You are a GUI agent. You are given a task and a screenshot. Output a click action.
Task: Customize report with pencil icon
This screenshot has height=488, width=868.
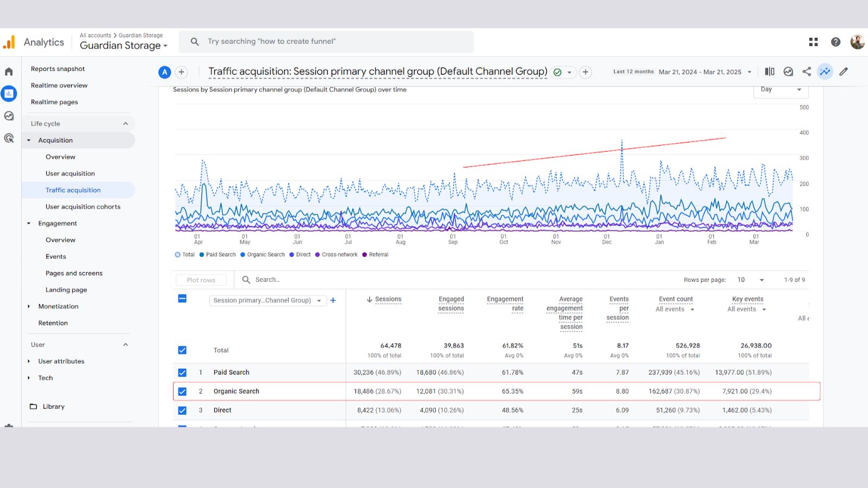844,72
